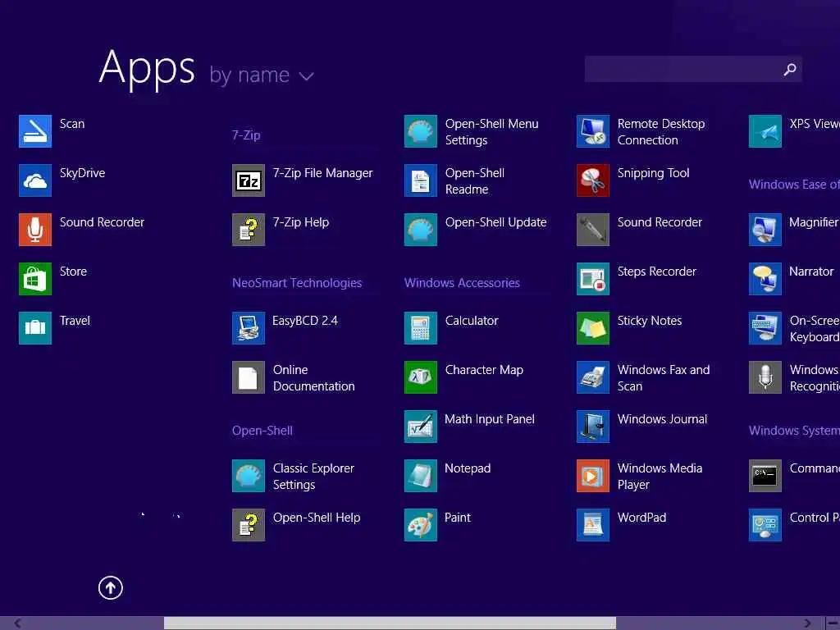Open Sticky Notes icon
Screen dimensions: 840x630
[593, 328]
